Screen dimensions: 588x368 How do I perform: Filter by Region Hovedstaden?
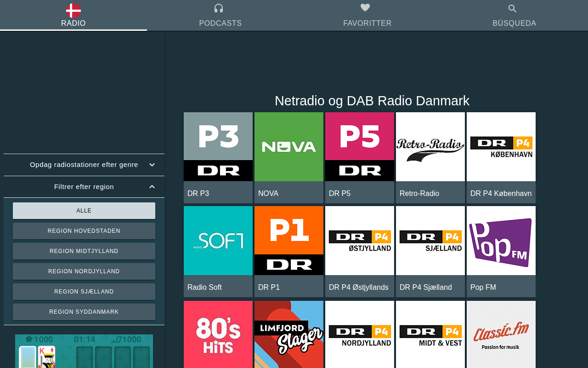click(84, 231)
